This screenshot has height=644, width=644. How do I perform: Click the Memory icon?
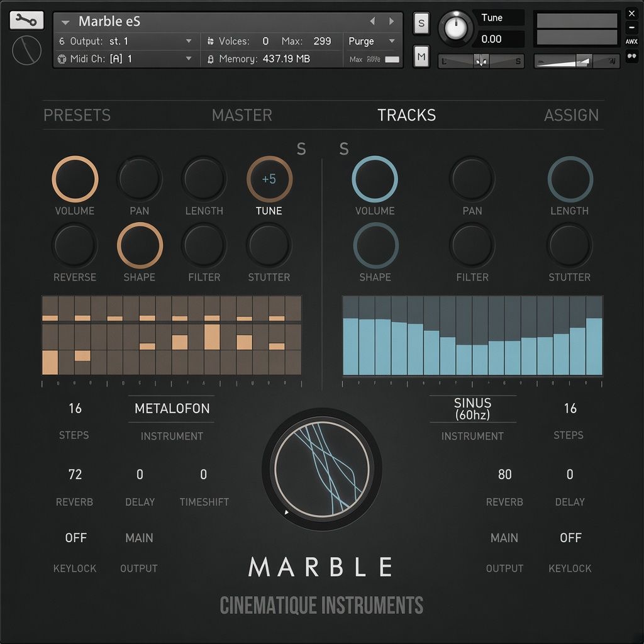[211, 59]
